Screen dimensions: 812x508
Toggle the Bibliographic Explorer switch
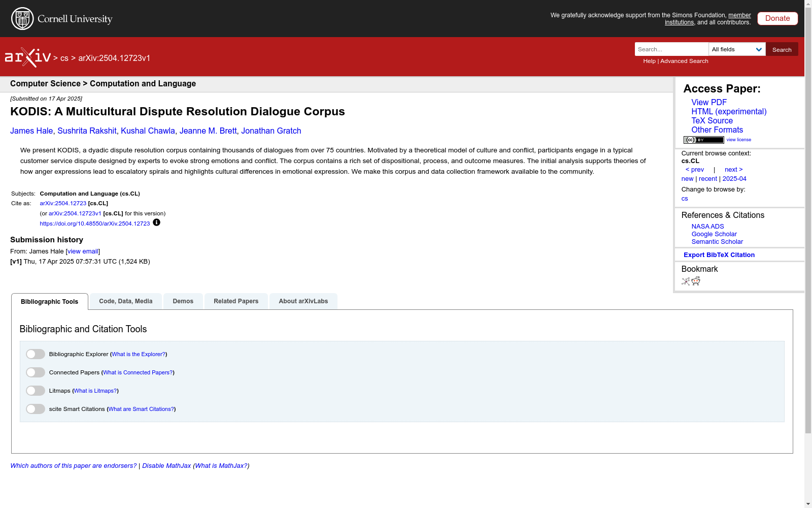click(36, 354)
